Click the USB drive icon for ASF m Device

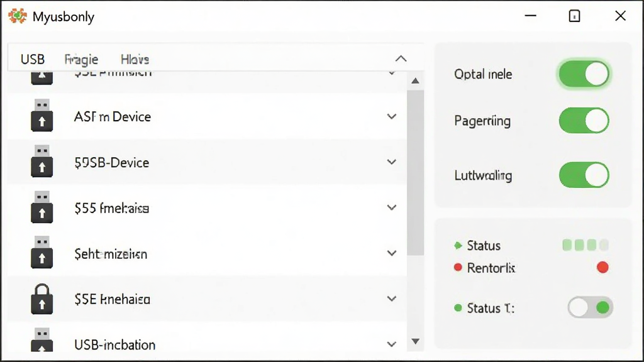(x=42, y=116)
